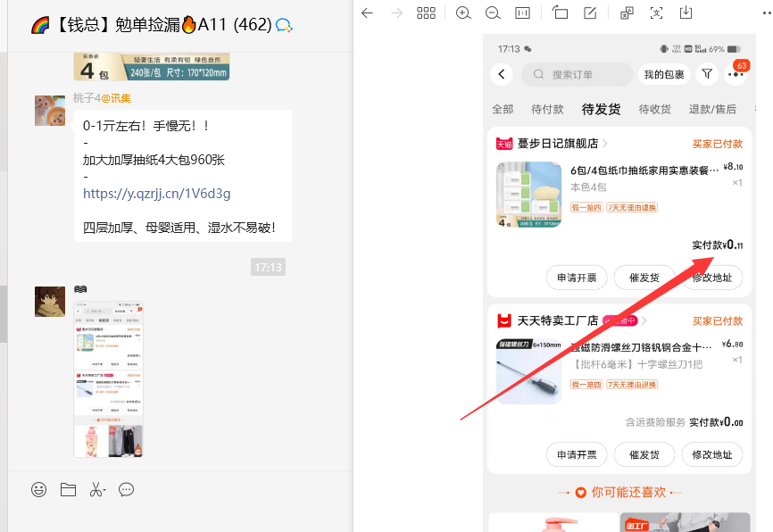Open the send file folder icon
Viewport: 773px width, 532px height.
[68, 489]
